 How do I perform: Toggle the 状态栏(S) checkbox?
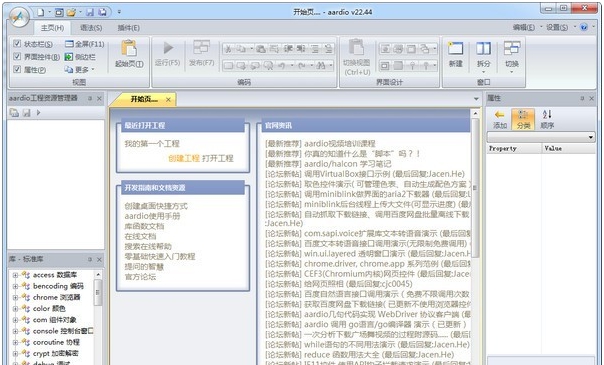tap(17, 43)
